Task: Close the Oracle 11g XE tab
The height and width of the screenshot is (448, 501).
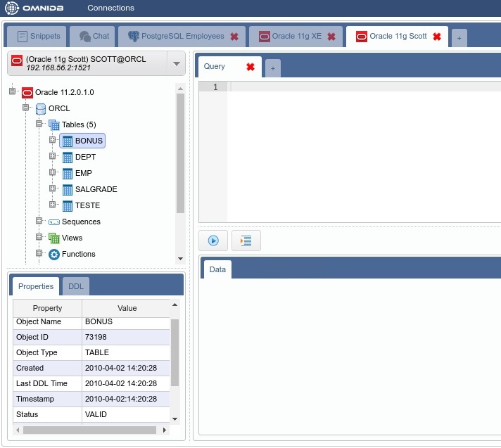Action: pyautogui.click(x=332, y=37)
